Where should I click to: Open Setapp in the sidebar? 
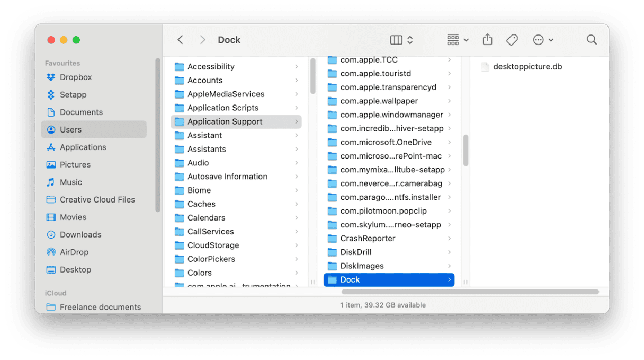(x=73, y=94)
